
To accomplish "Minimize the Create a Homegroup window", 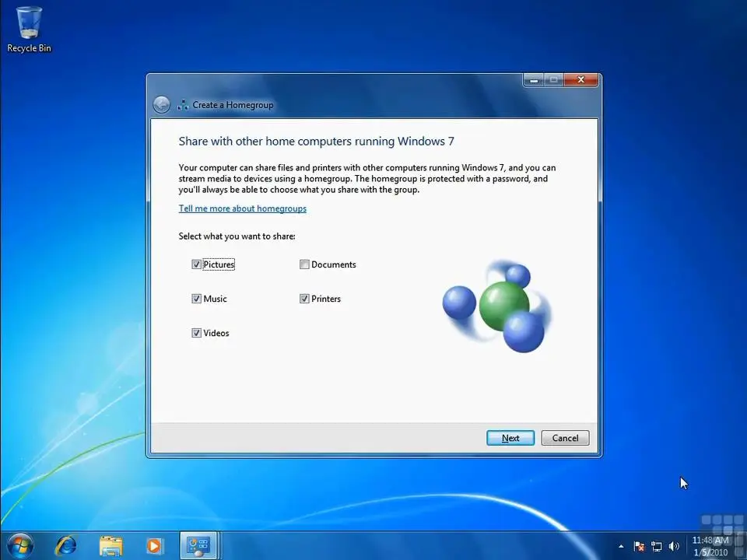I will click(x=534, y=80).
